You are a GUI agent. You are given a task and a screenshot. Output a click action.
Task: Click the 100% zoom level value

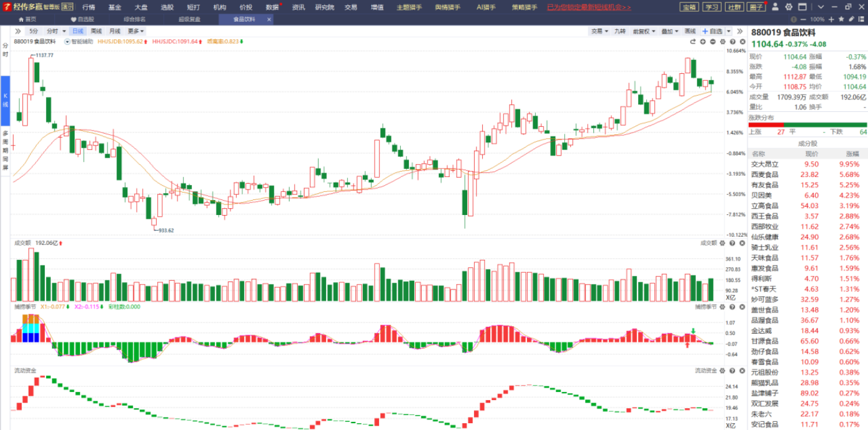tap(816, 19)
